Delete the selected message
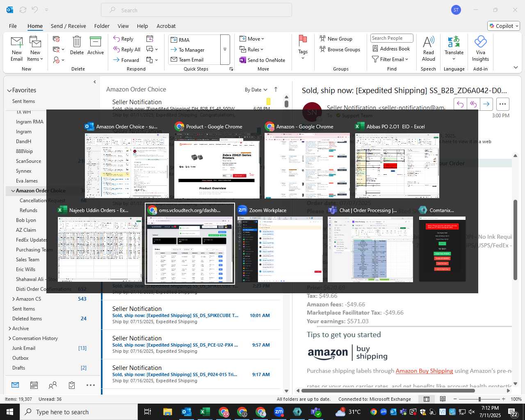This screenshot has width=525, height=420. click(x=77, y=45)
